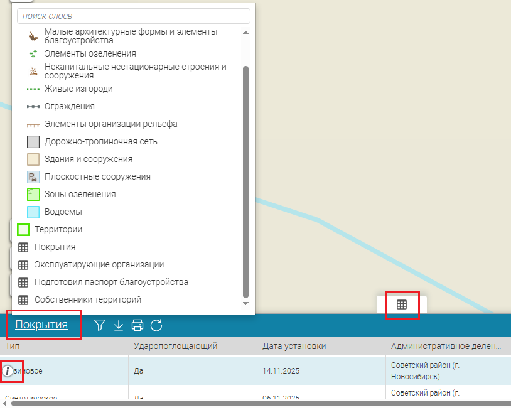Click the Эксплуатирующие организации table icon

(23, 265)
